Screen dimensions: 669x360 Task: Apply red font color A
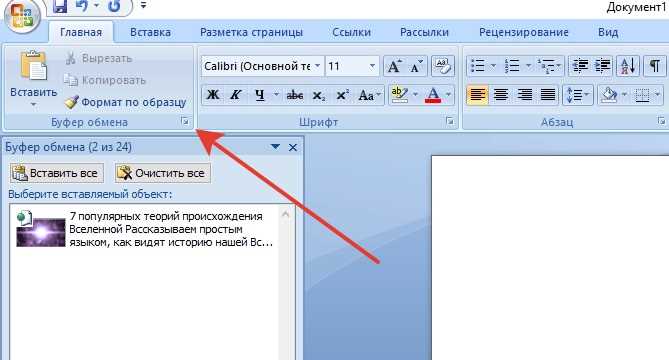(433, 95)
